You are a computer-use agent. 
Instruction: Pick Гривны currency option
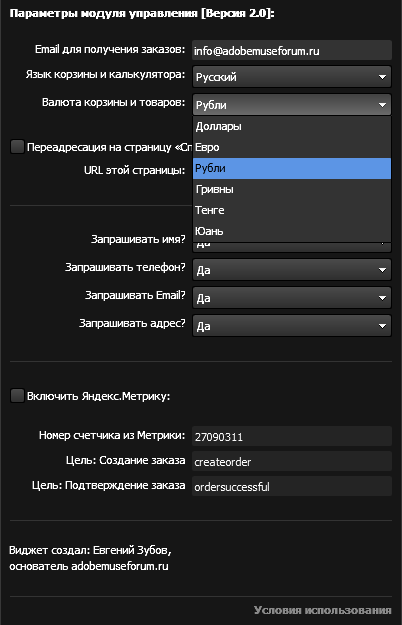[x=292, y=189]
